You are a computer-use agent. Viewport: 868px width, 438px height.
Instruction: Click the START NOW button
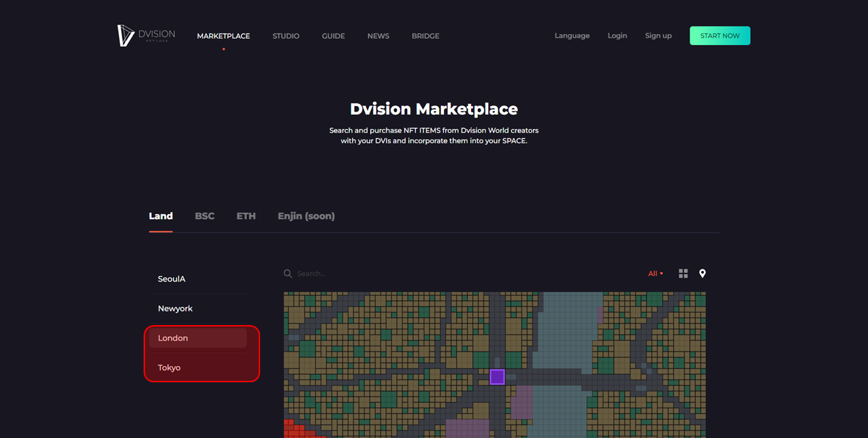point(720,35)
